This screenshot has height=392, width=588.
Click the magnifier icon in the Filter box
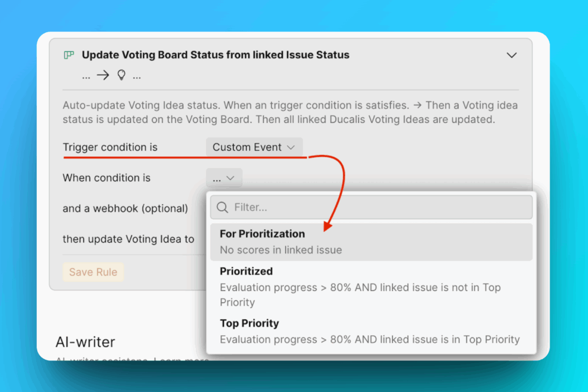(x=222, y=207)
